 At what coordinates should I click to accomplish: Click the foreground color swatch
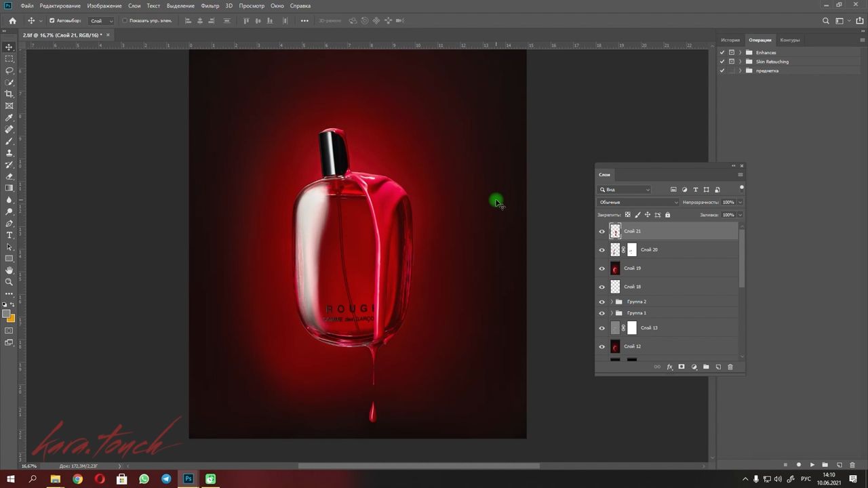pos(7,314)
